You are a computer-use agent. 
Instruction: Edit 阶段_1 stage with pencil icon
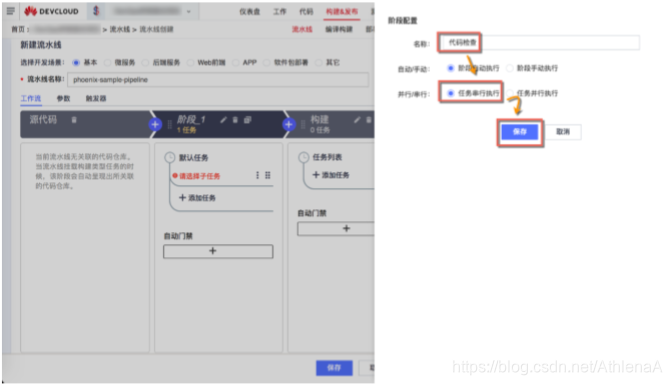223,120
